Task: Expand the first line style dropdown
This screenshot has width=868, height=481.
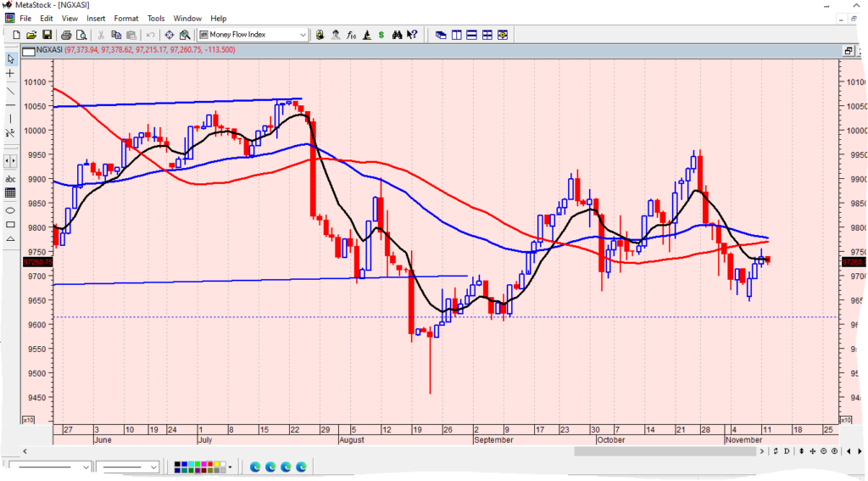Action: 86,467
